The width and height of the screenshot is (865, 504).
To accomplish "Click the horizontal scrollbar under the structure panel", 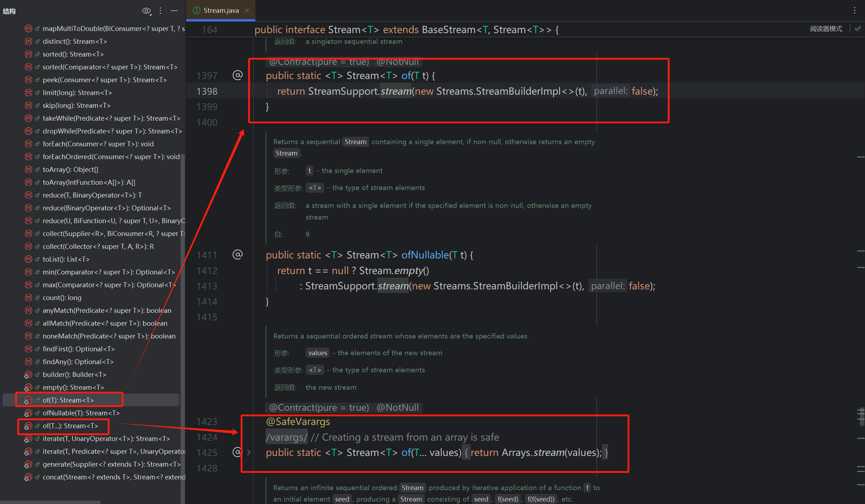I will [50, 502].
